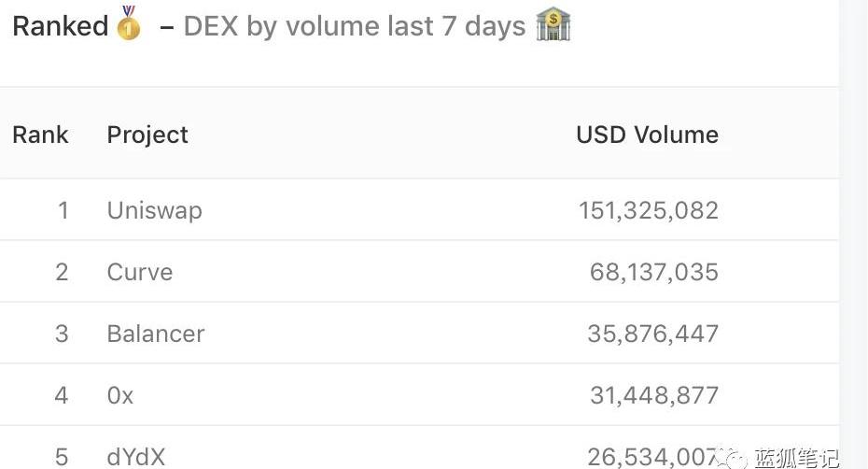Image resolution: width=868 pixels, height=469 pixels.
Task: Select Balancer volume value 35,876,447
Action: pyautogui.click(x=653, y=334)
